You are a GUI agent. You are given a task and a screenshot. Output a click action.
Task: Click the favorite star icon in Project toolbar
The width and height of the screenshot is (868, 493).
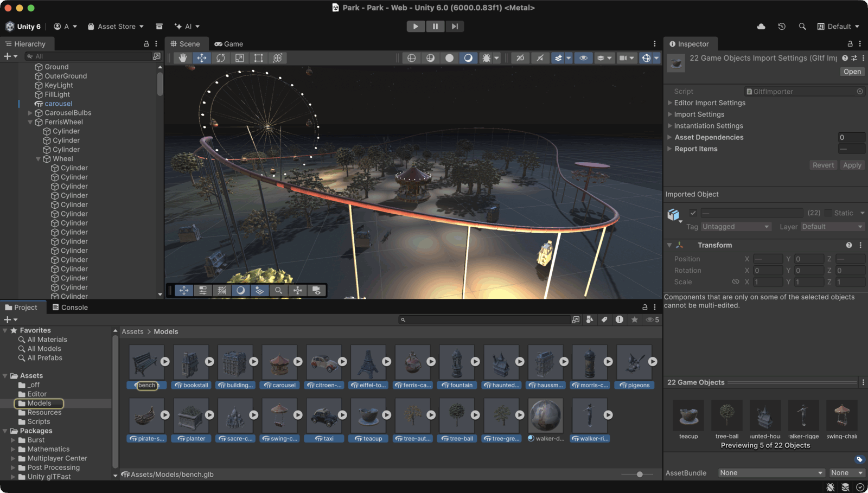pyautogui.click(x=634, y=319)
